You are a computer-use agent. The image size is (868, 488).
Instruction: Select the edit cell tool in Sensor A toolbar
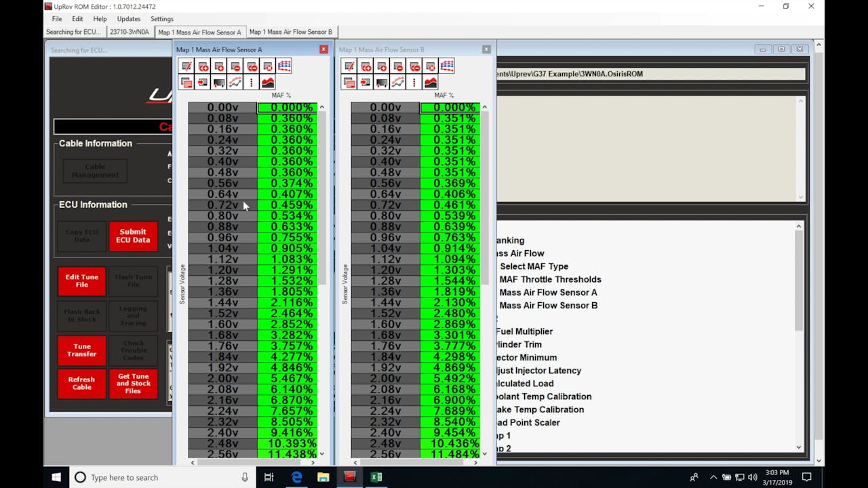pos(186,66)
